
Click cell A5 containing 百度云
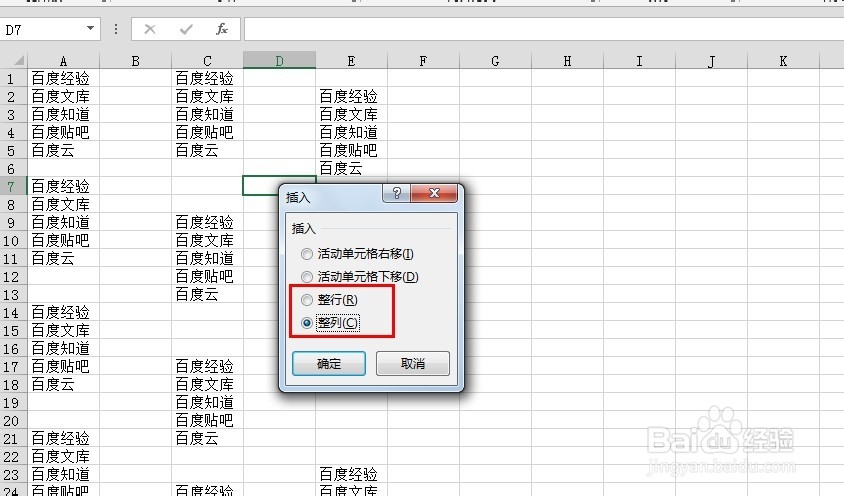tap(64, 150)
